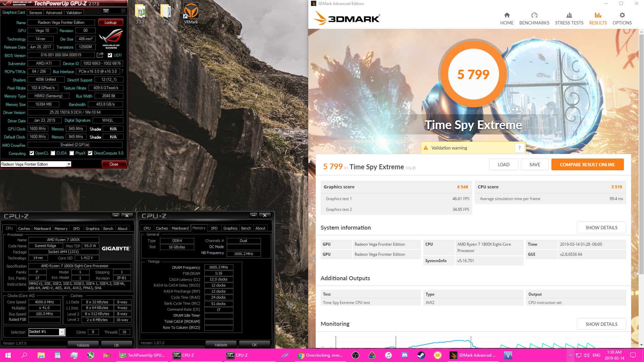Click the GPU-Z screenshot camera icon
Screen dimensions: 644x362
point(106,11)
